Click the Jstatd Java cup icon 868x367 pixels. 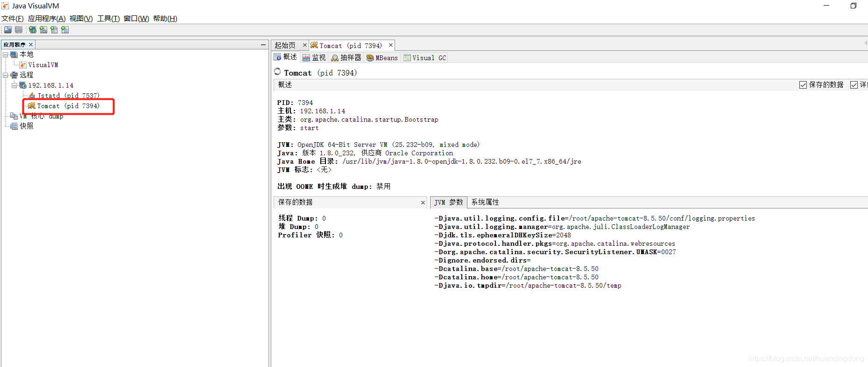[x=32, y=96]
